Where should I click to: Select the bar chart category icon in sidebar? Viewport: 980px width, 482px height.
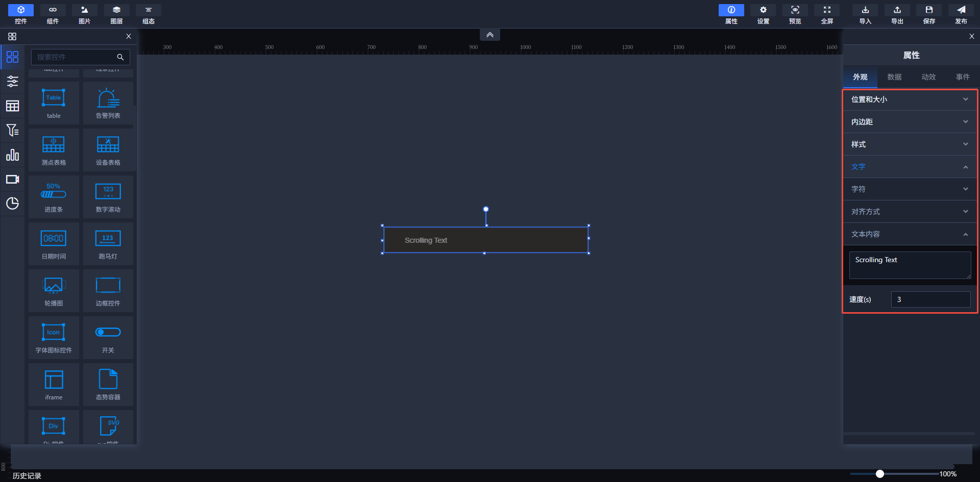(12, 155)
